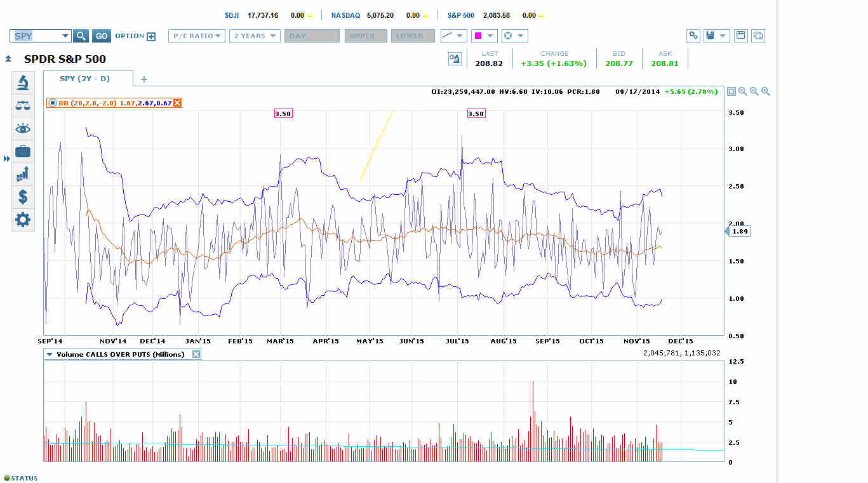Remove the Bollinger Bands study with X

coord(177,103)
